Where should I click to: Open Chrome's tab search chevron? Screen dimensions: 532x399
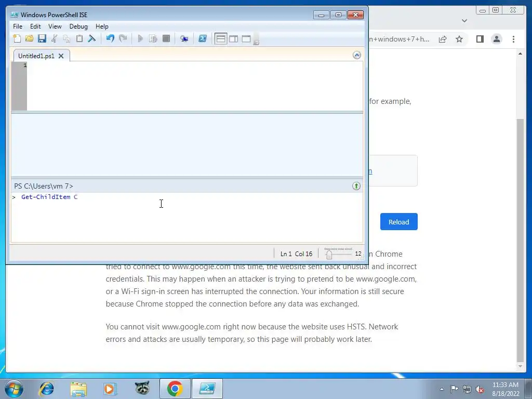point(464,20)
